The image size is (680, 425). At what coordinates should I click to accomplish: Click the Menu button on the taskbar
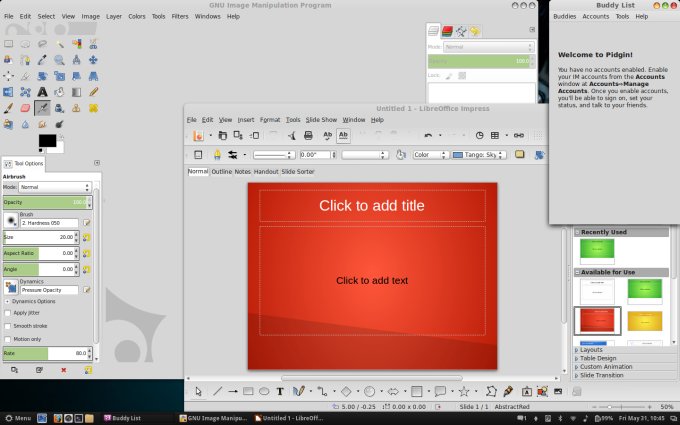(x=18, y=417)
